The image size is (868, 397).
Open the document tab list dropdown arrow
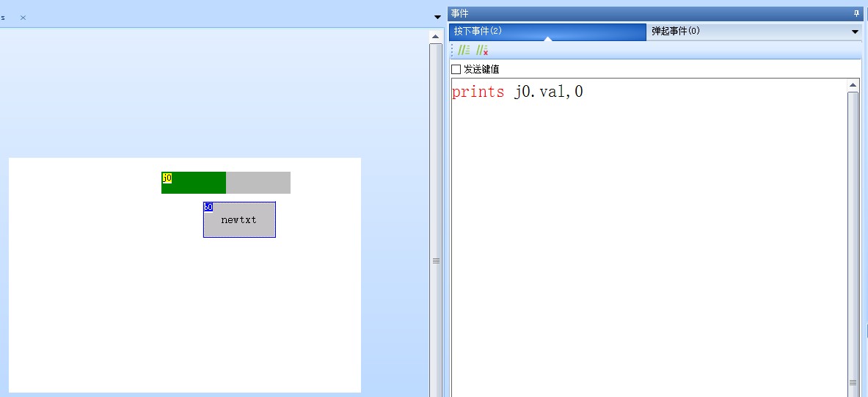point(437,17)
